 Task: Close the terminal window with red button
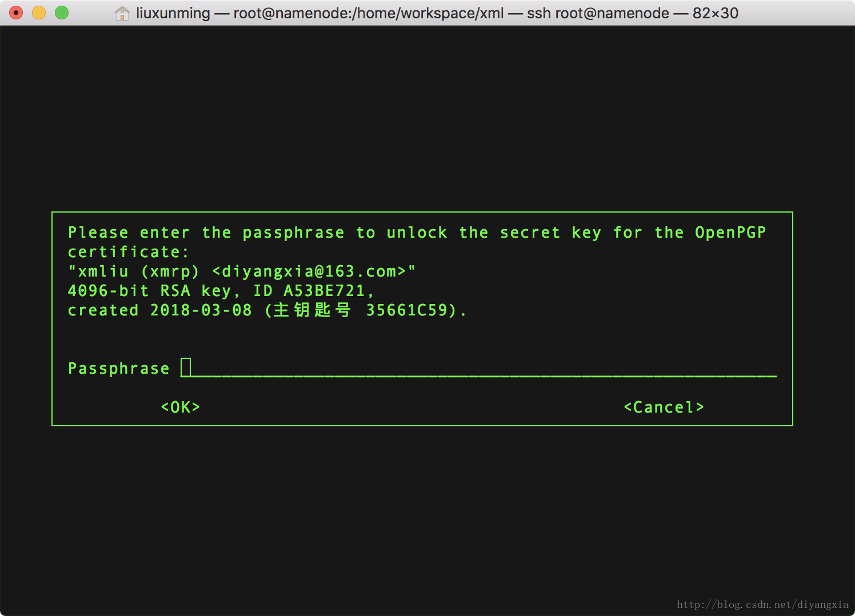pos(17,13)
